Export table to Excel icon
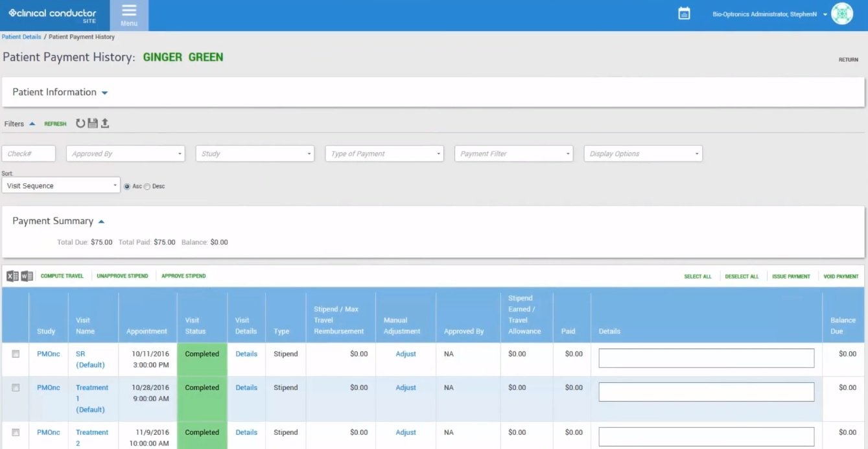The width and height of the screenshot is (868, 449). point(12,276)
